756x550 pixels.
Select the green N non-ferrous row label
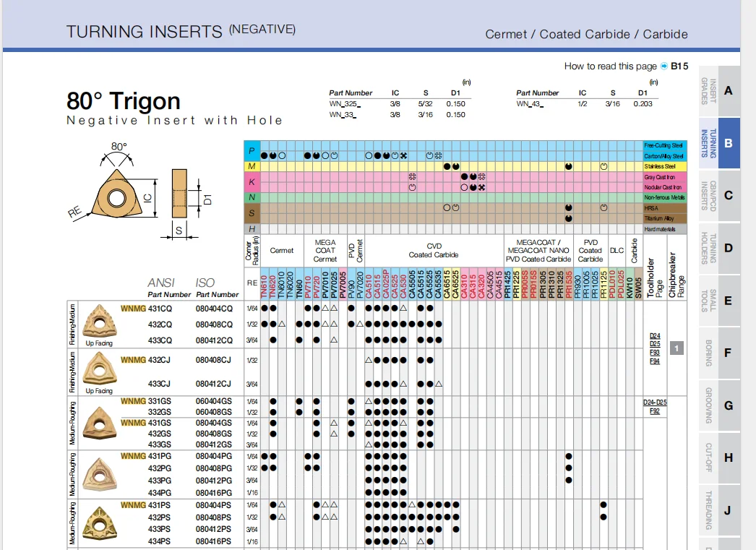252,197
